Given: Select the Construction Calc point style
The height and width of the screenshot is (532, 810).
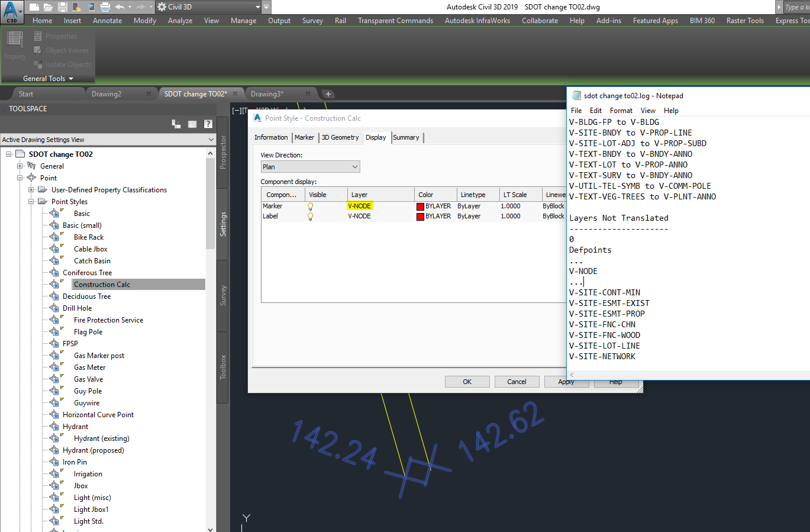Looking at the screenshot, I should tap(102, 285).
